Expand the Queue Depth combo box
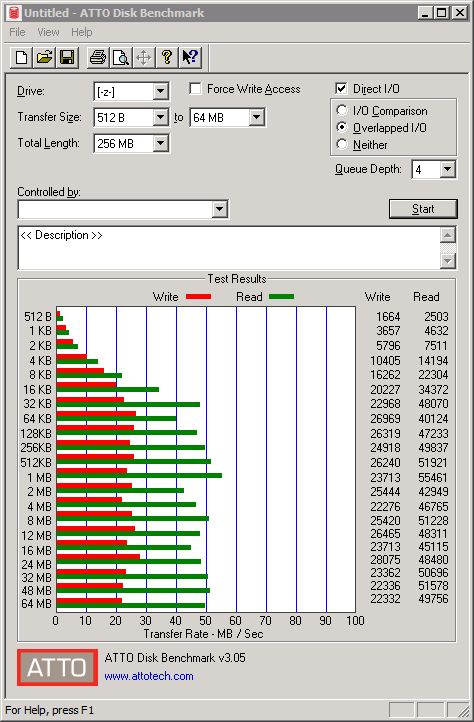The height and width of the screenshot is (722, 474). coord(447,169)
